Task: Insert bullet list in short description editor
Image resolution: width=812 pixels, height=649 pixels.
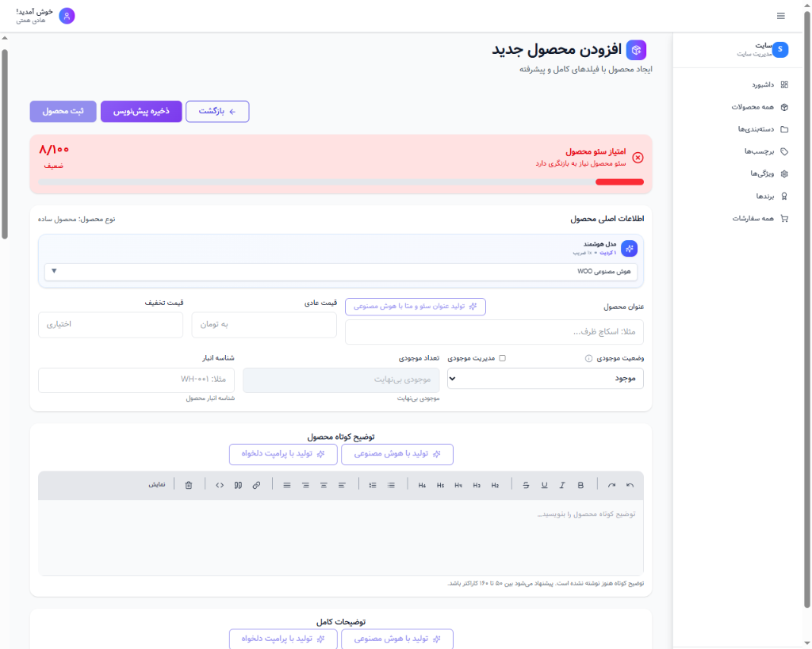Action: [x=391, y=485]
